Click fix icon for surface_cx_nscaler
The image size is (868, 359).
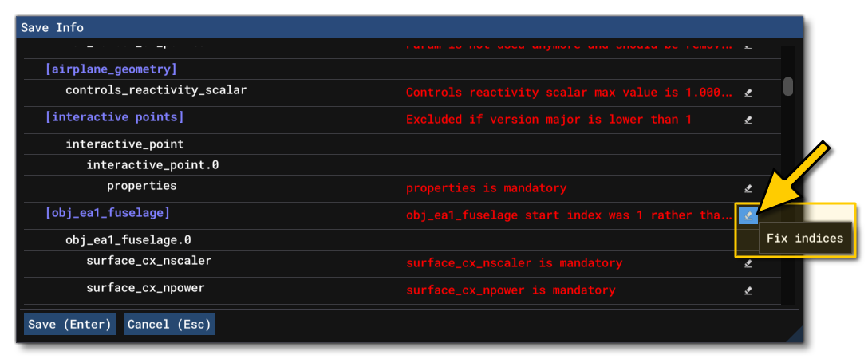[x=748, y=263]
